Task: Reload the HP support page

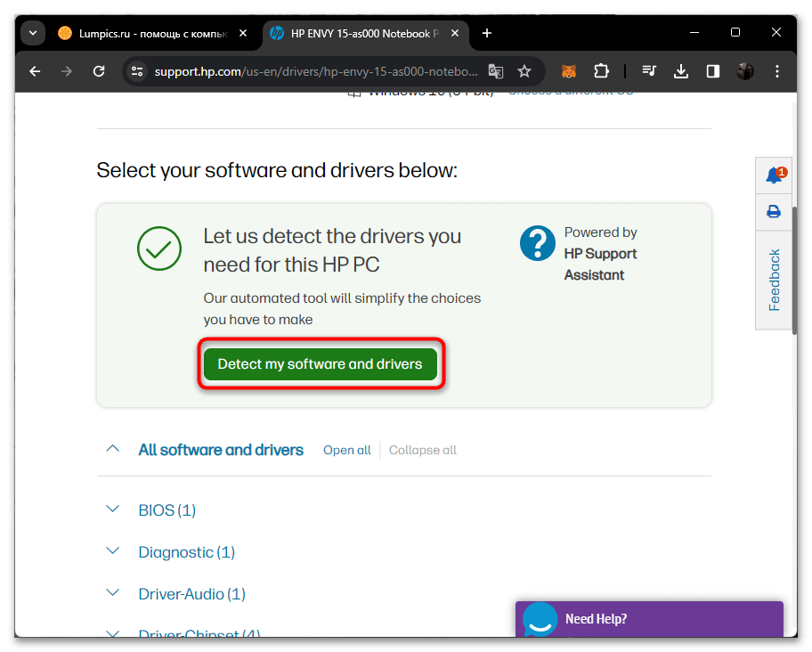Action: tap(99, 71)
